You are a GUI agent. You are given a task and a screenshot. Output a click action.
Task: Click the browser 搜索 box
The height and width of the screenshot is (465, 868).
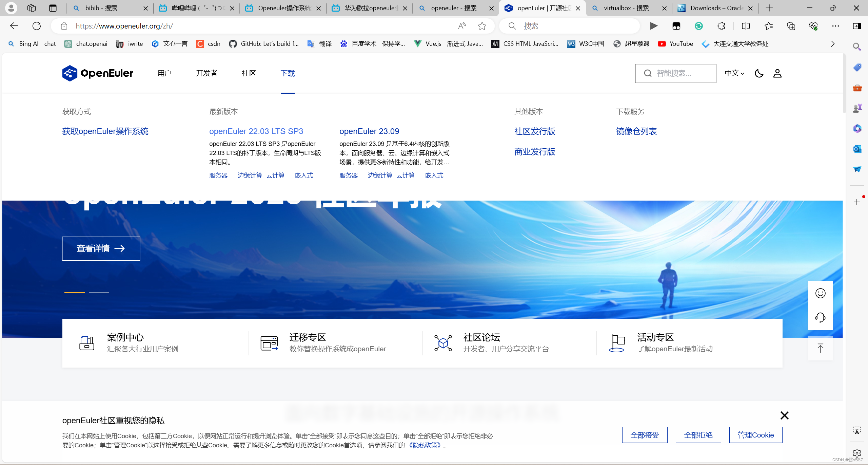[570, 26]
